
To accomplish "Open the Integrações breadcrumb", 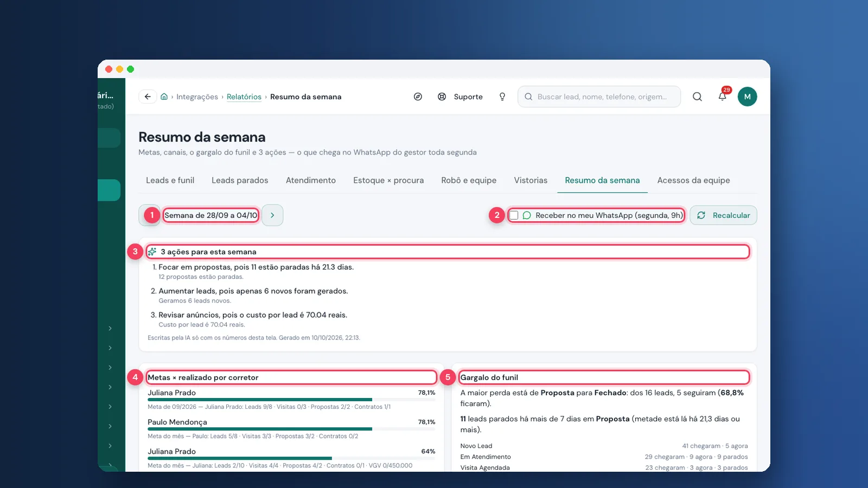I will pos(197,97).
